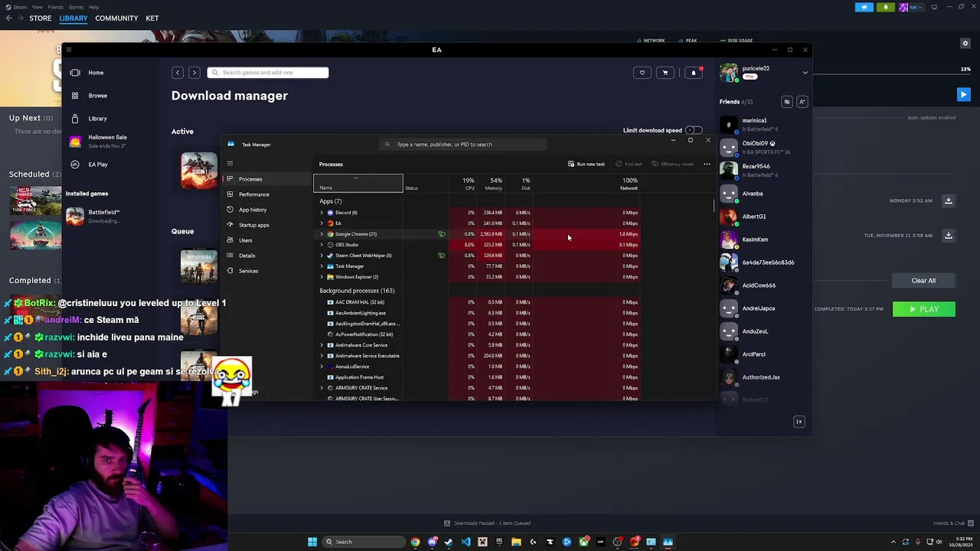This screenshot has height=551, width=980.
Task: Open EA app notifications bell
Action: [x=693, y=73]
